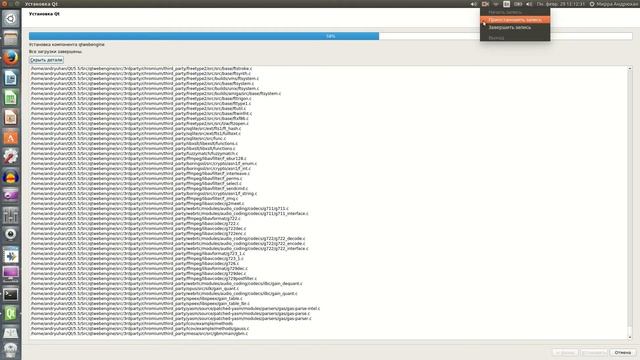Select 'Приостановить запись' in recorder menu
Screen dimensions: 640x360
point(515,20)
